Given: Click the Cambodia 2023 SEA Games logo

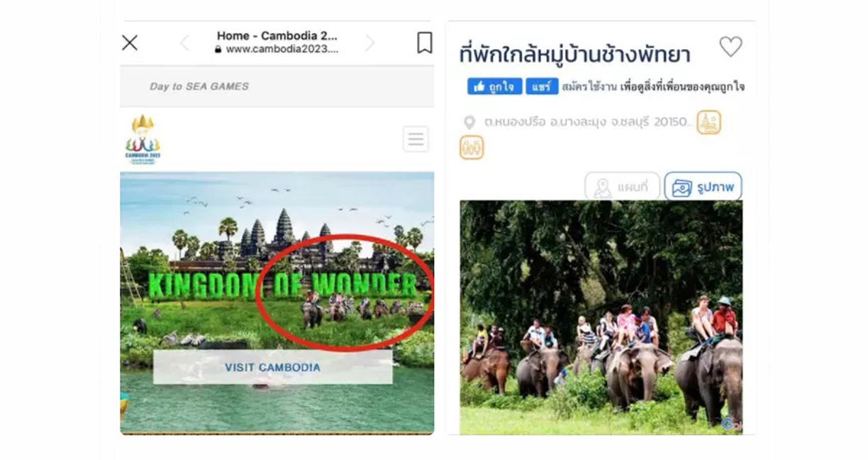Looking at the screenshot, I should click(143, 139).
